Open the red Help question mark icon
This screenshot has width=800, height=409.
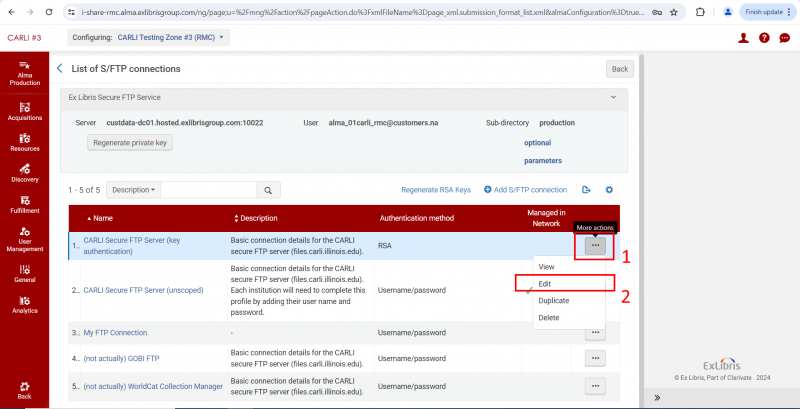[x=764, y=38]
